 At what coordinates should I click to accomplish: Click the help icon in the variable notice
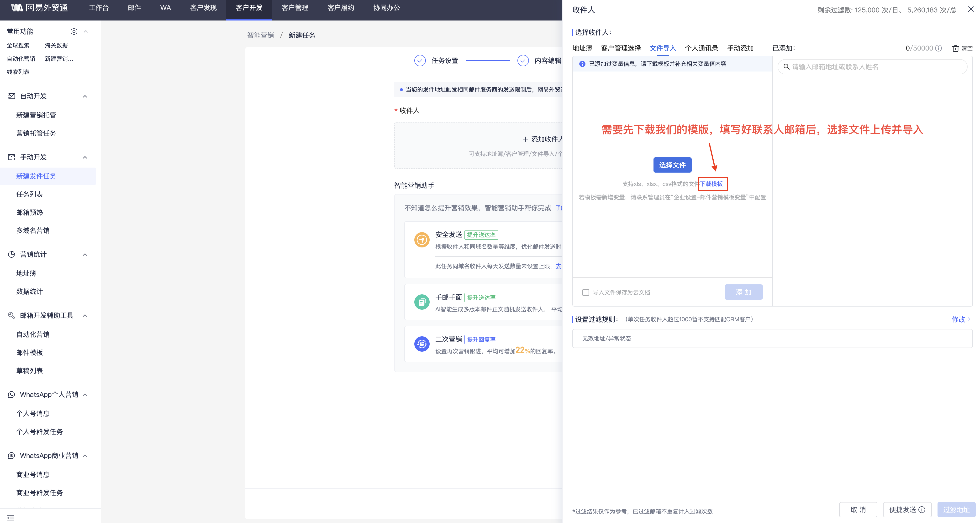582,64
